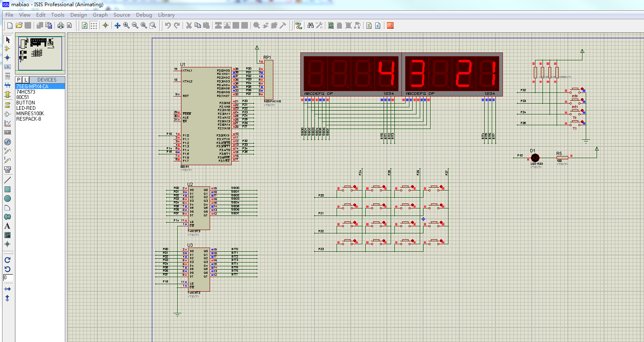The width and height of the screenshot is (644, 342).
Task: Click the rotation angle input field
Action: point(8,278)
